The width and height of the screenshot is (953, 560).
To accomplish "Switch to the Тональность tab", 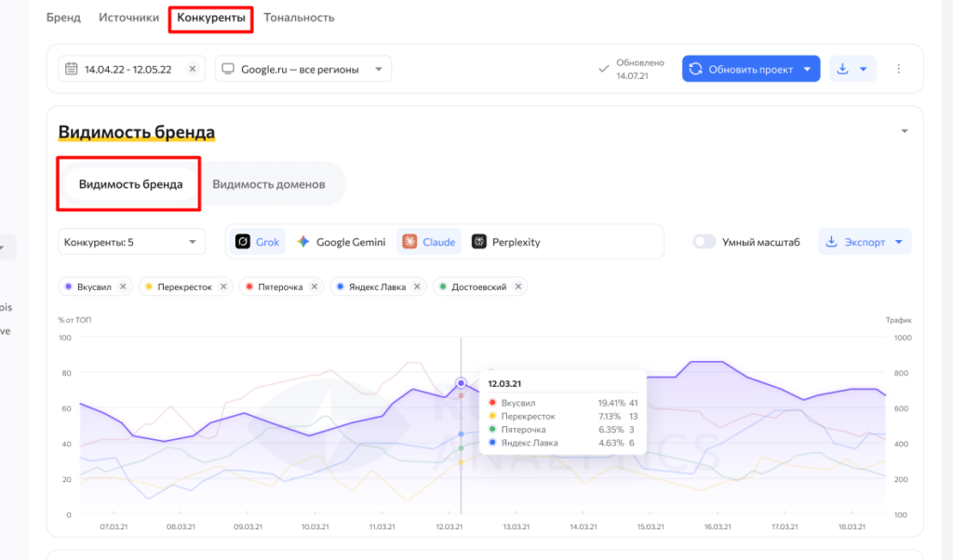I will (299, 18).
